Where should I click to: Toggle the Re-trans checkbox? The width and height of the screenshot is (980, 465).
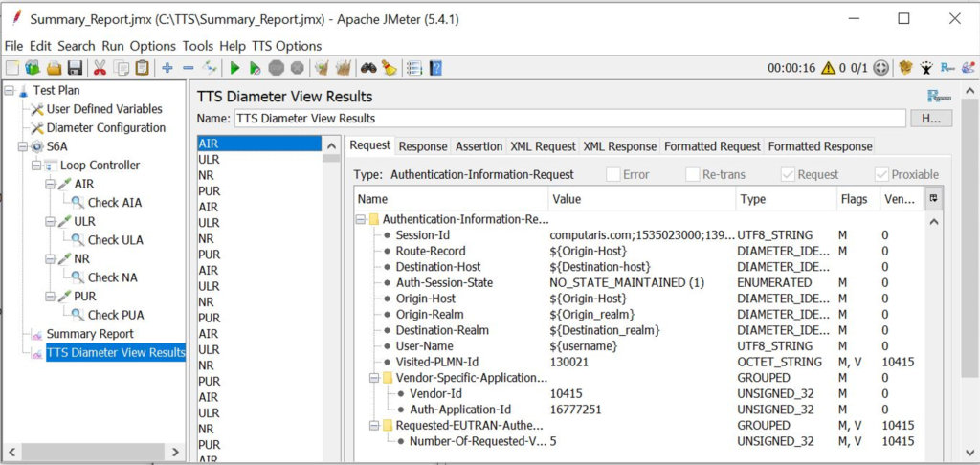[x=693, y=174]
